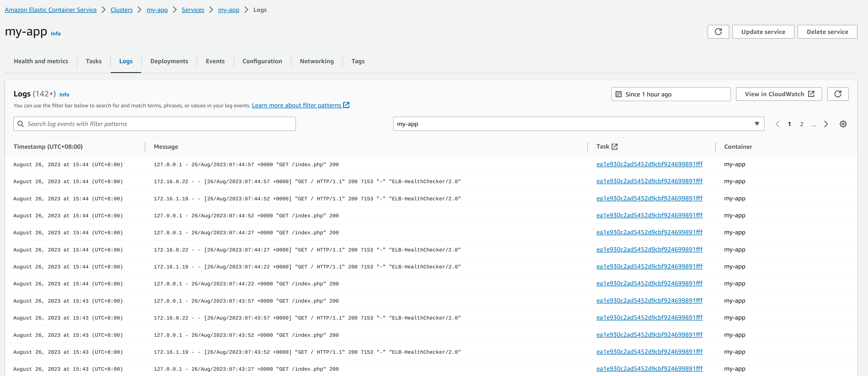Click the Timestamp (UTC+08:00) column header
868x376 pixels.
point(48,147)
